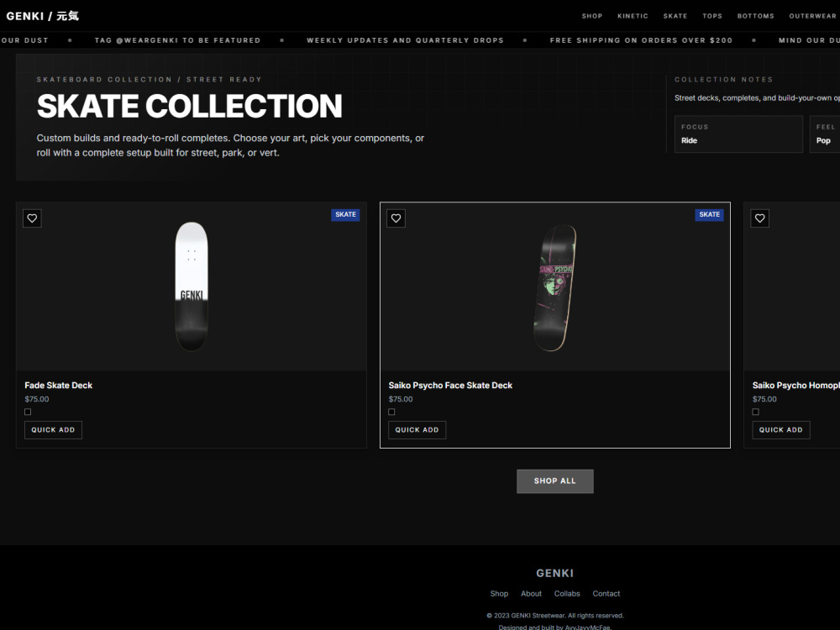
Task: Click the Fade Skate Deck title
Action: 59,386
